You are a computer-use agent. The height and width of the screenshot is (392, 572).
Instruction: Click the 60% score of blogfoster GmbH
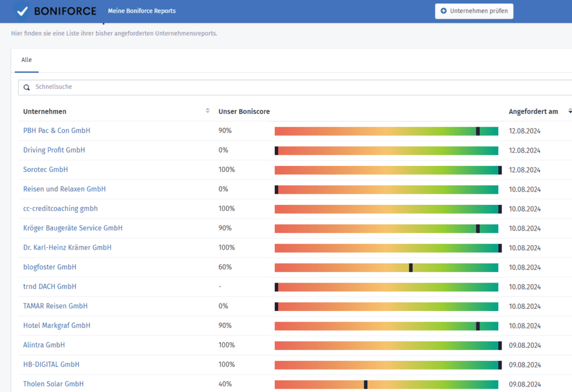(225, 267)
